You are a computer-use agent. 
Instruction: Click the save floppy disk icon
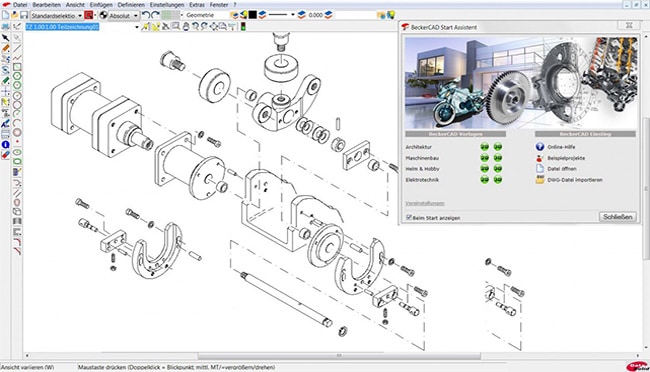pos(24,15)
